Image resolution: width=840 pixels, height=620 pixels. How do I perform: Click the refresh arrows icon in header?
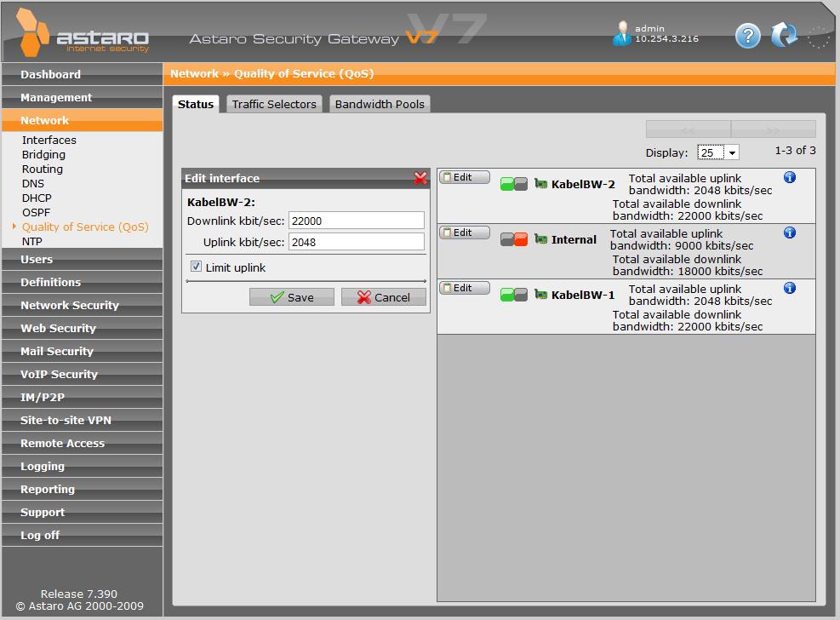[784, 35]
